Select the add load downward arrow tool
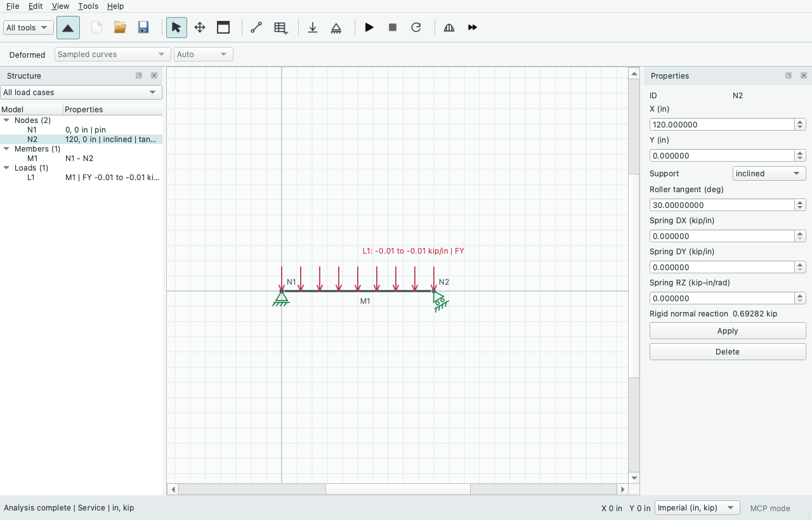 (313, 27)
